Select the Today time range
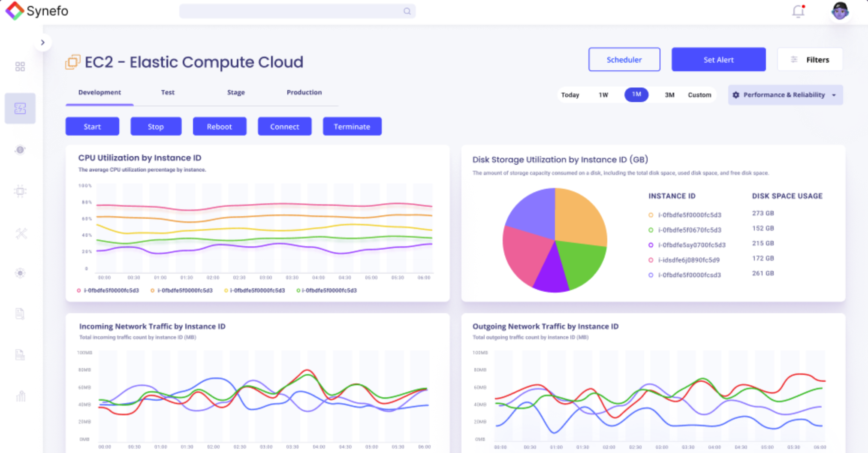The height and width of the screenshot is (453, 868). (570, 95)
